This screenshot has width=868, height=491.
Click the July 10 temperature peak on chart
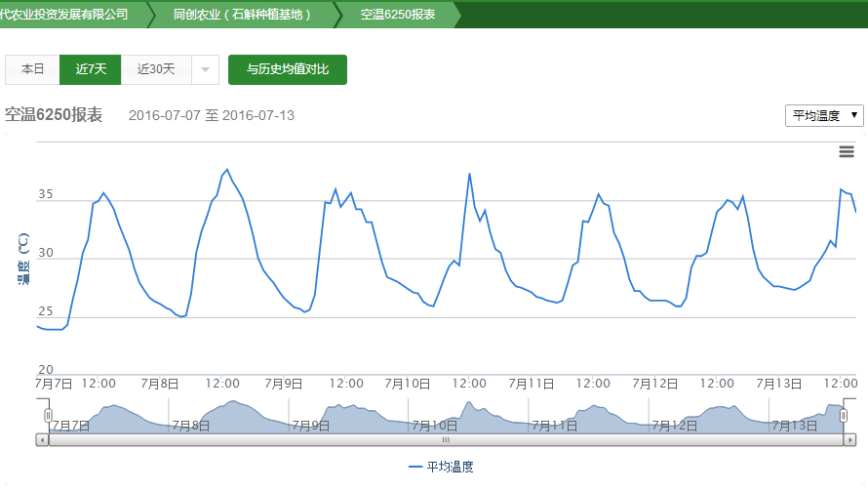click(x=469, y=174)
